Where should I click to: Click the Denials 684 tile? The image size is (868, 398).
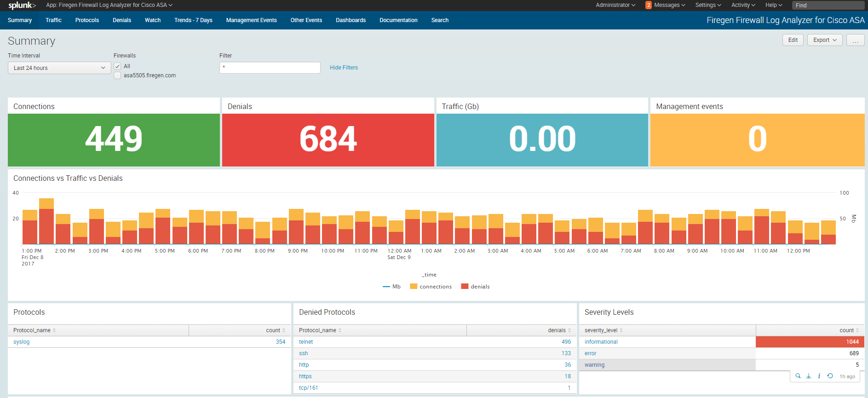point(328,140)
